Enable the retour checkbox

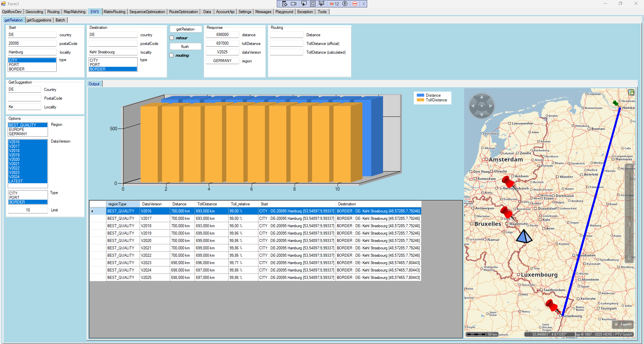click(x=172, y=38)
